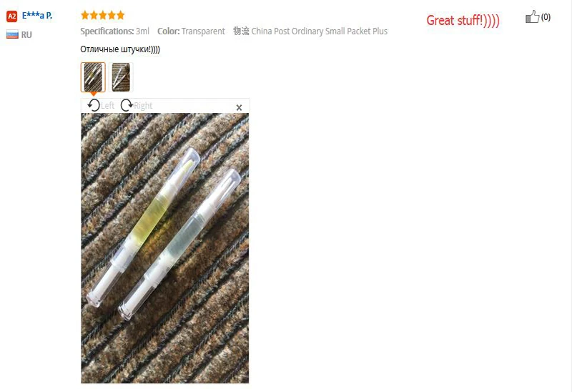Click the thumbs-up helpful icon
Image resolution: width=572 pixels, height=392 pixels.
532,16
